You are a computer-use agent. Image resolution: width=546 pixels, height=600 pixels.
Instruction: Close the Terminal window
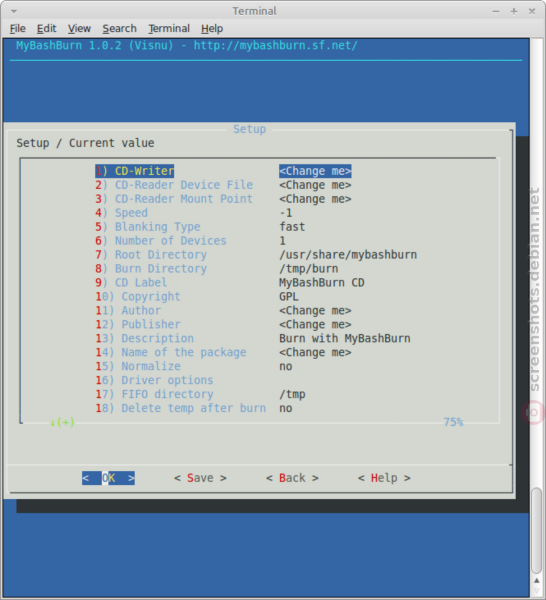(x=532, y=11)
